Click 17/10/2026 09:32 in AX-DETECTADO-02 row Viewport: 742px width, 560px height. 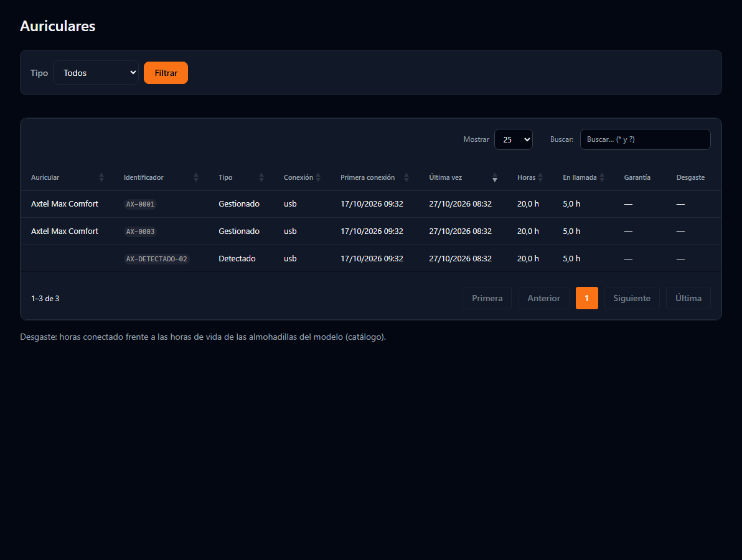click(x=372, y=259)
